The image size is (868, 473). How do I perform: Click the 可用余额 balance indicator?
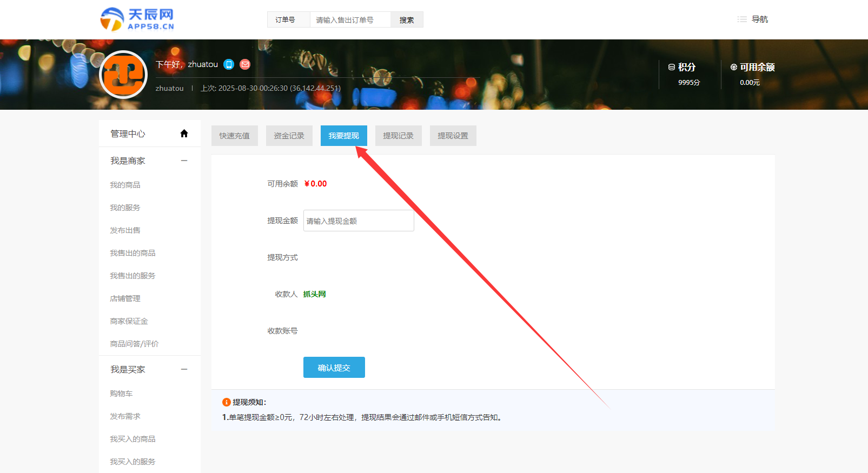click(x=752, y=67)
